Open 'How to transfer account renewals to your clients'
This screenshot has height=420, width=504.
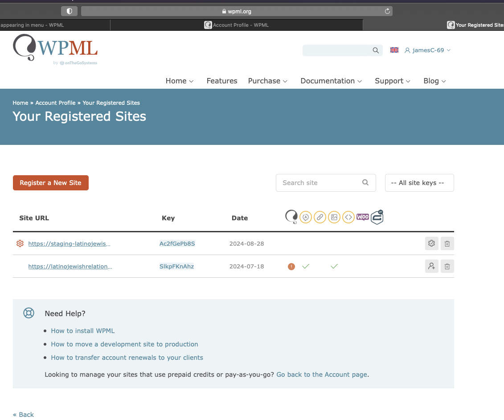coord(127,358)
